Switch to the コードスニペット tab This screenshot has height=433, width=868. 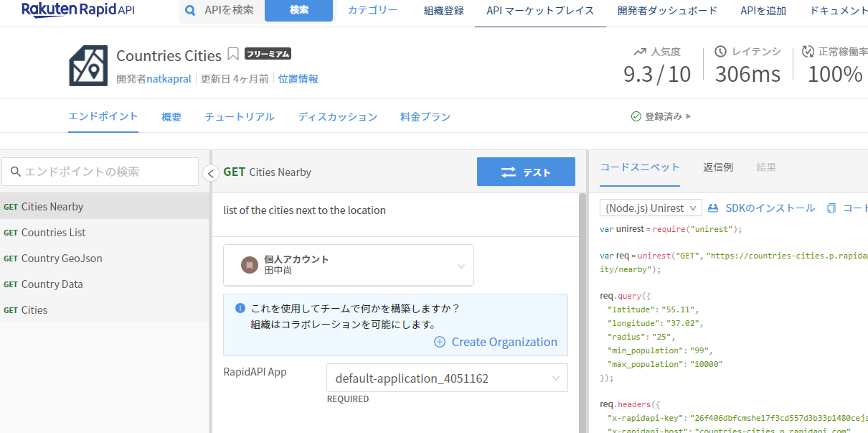[x=640, y=167]
